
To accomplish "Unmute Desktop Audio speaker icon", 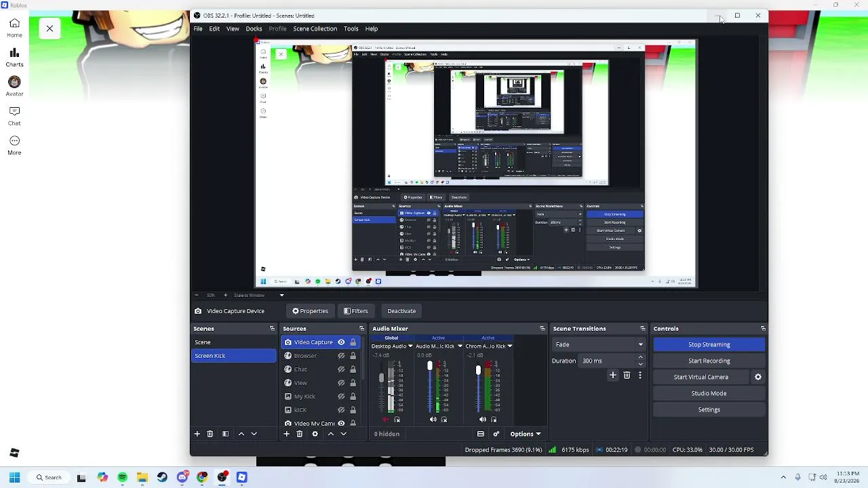I will (387, 420).
